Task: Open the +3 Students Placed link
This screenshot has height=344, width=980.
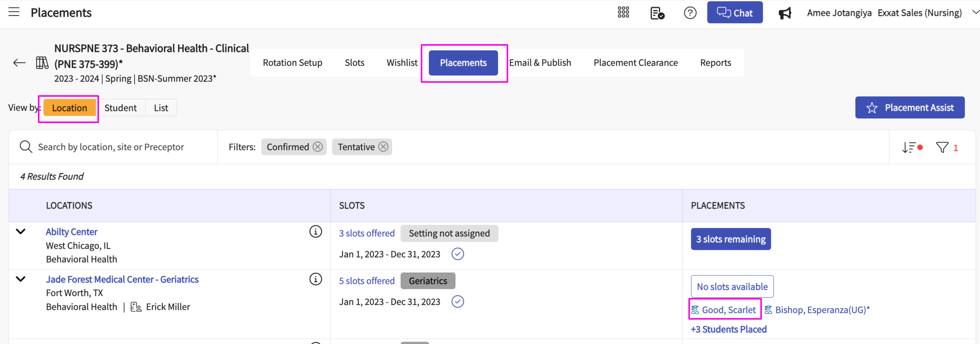Action: 729,329
